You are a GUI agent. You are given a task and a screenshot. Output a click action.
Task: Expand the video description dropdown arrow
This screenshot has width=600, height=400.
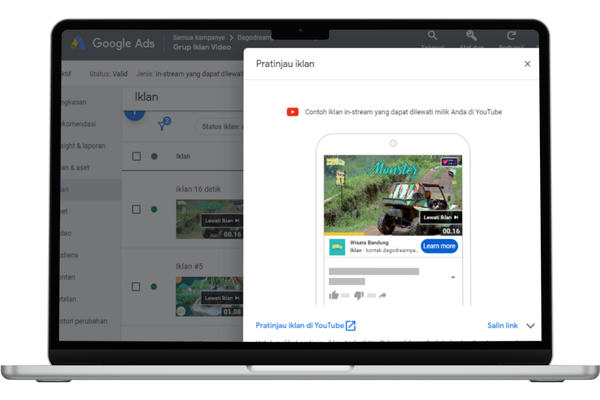click(452, 277)
